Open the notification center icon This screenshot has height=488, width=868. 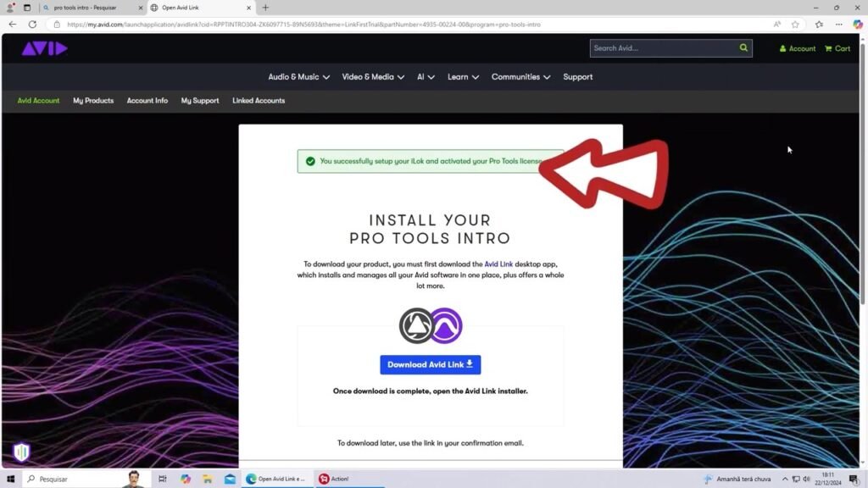pos(854,480)
